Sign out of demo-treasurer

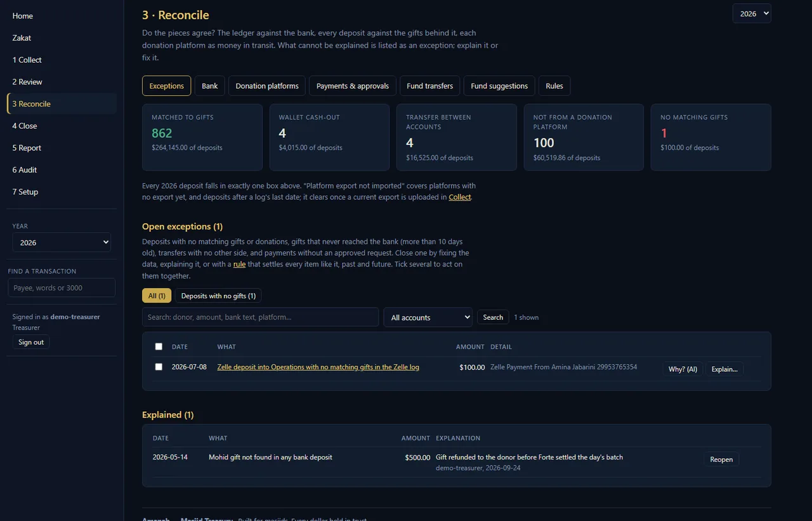(x=31, y=342)
